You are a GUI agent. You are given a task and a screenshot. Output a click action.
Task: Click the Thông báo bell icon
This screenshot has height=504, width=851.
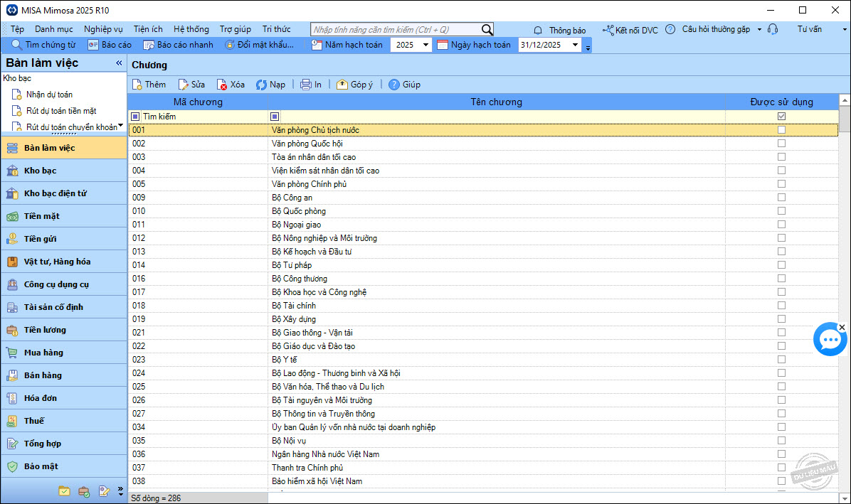tap(538, 30)
